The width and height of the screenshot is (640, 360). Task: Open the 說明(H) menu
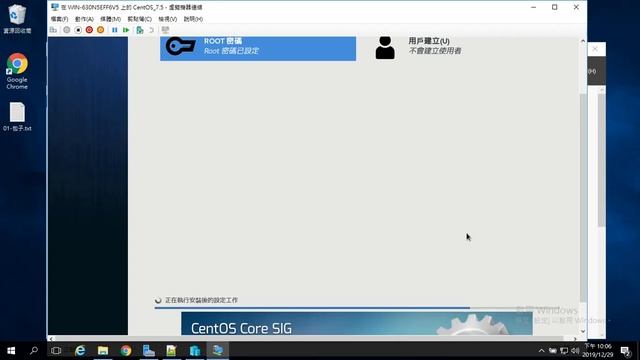click(x=193, y=19)
